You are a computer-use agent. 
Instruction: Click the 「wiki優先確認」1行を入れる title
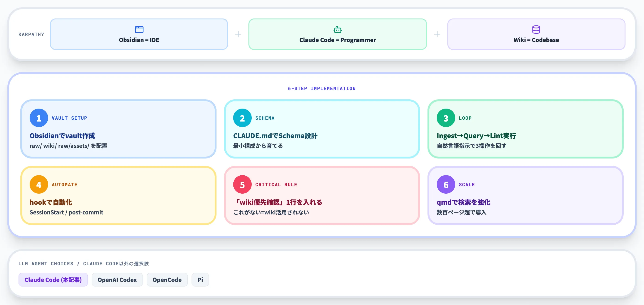(x=278, y=202)
